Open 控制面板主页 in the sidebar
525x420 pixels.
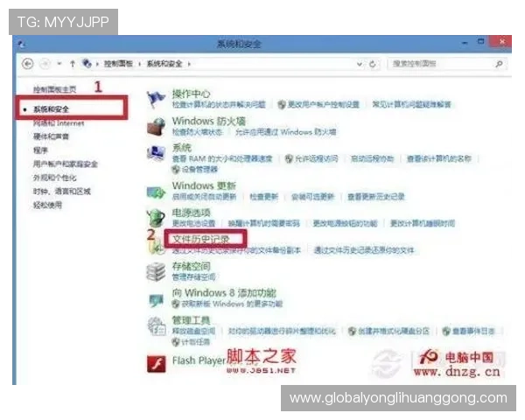54,89
